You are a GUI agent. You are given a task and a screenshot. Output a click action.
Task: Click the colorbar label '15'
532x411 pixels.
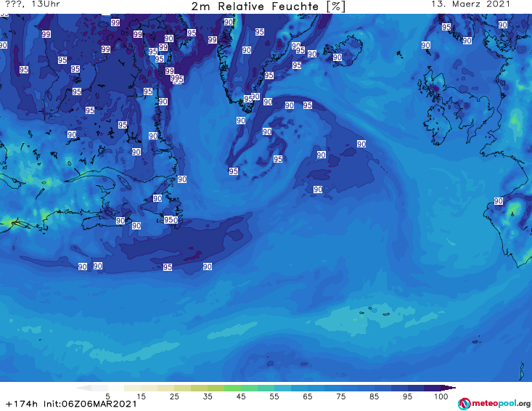(141, 396)
